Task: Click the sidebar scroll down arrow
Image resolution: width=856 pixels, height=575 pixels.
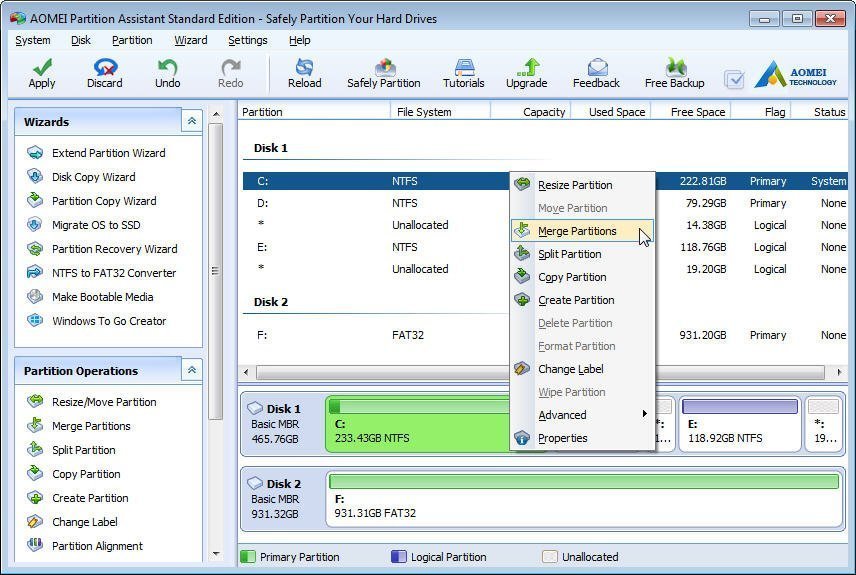Action: pos(216,554)
